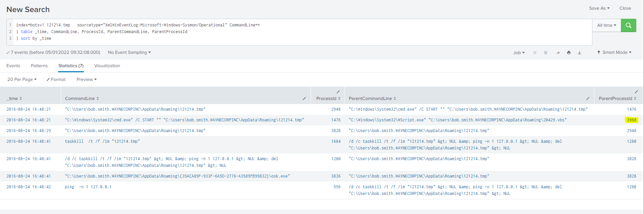Switch to the Events tab
This screenshot has width=644, height=214.
(x=13, y=66)
